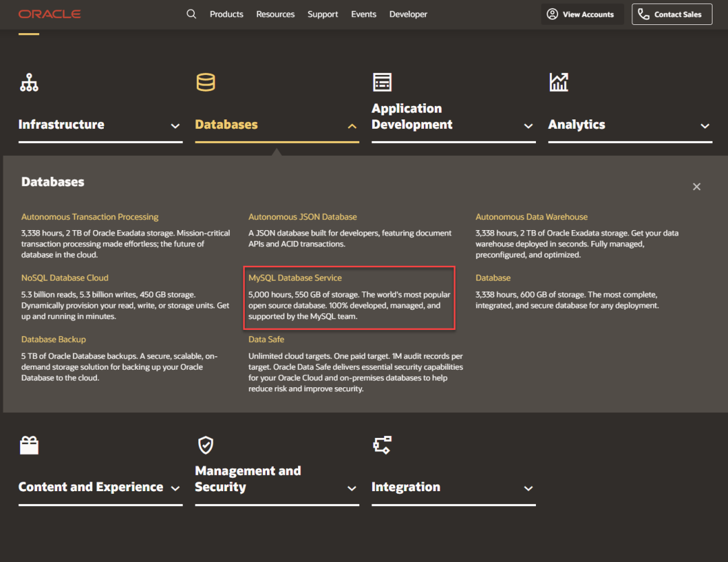Collapse the Databases section chevron
Screen dimensions: 728x562
click(353, 126)
